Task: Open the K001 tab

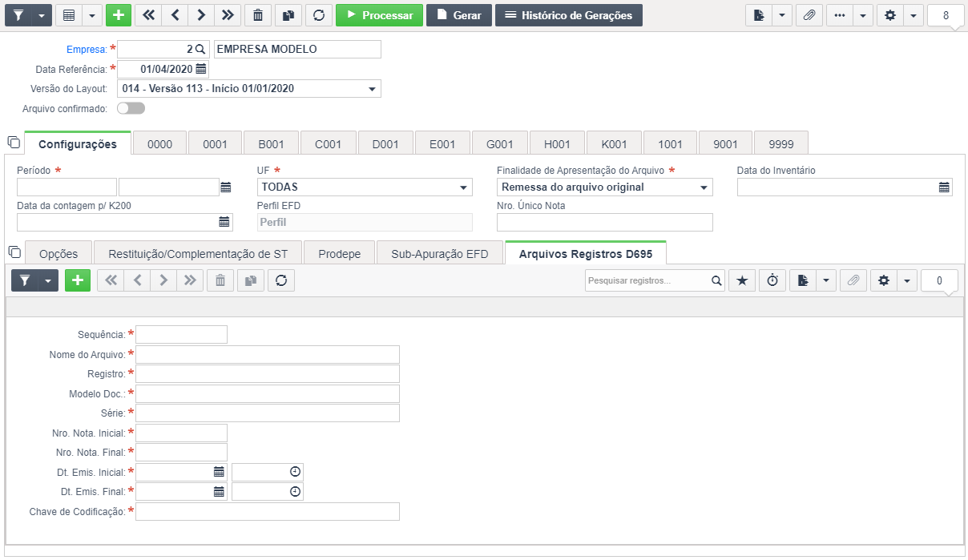Action: 614,144
